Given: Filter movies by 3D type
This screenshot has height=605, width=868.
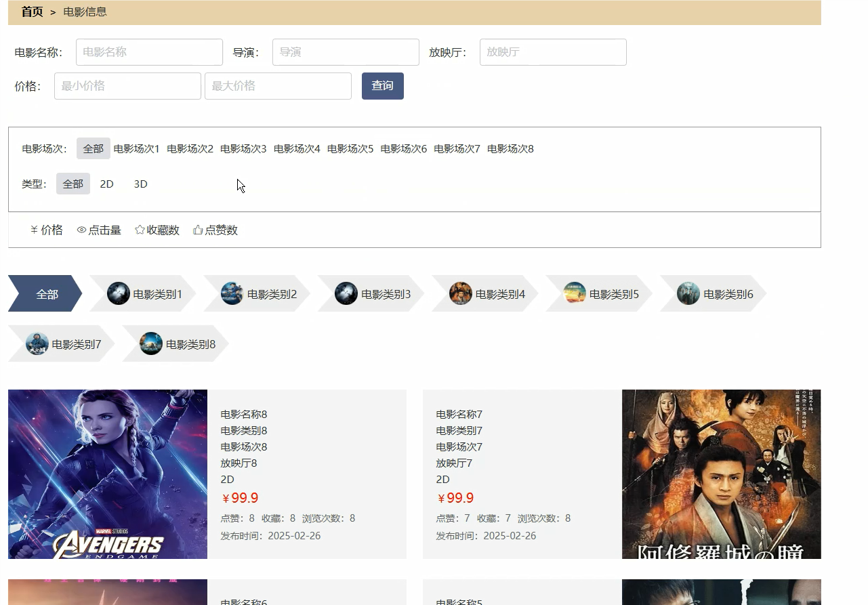Looking at the screenshot, I should [140, 184].
